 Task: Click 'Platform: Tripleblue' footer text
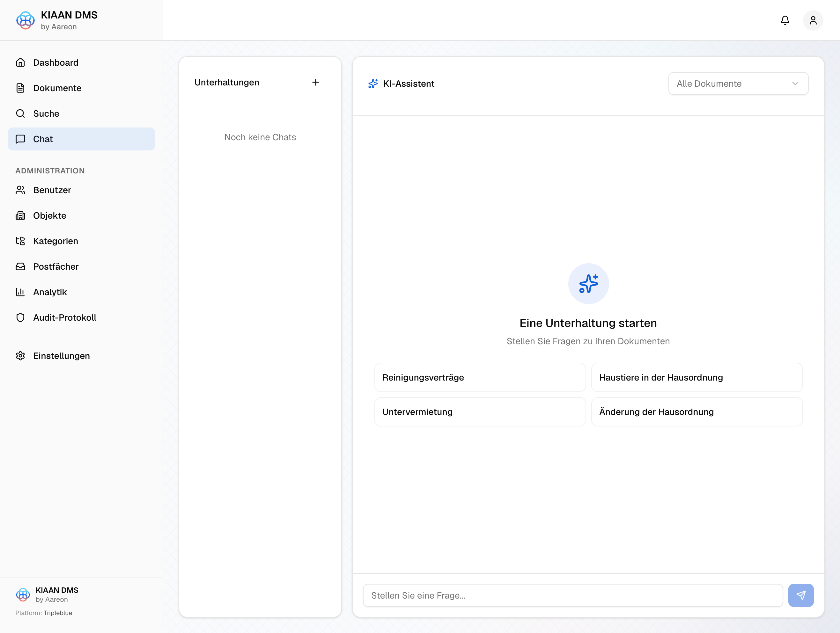click(x=44, y=613)
